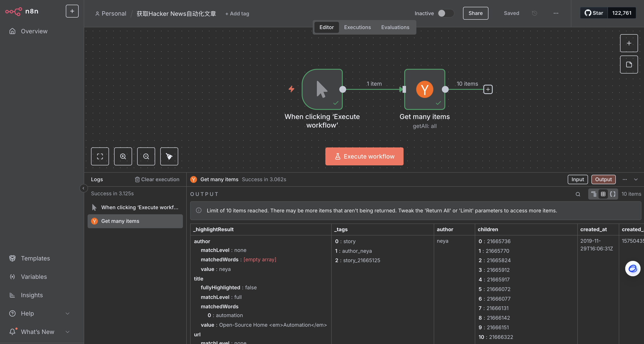Open the workflow history clock icon
This screenshot has height=344, width=644.
coord(535,13)
